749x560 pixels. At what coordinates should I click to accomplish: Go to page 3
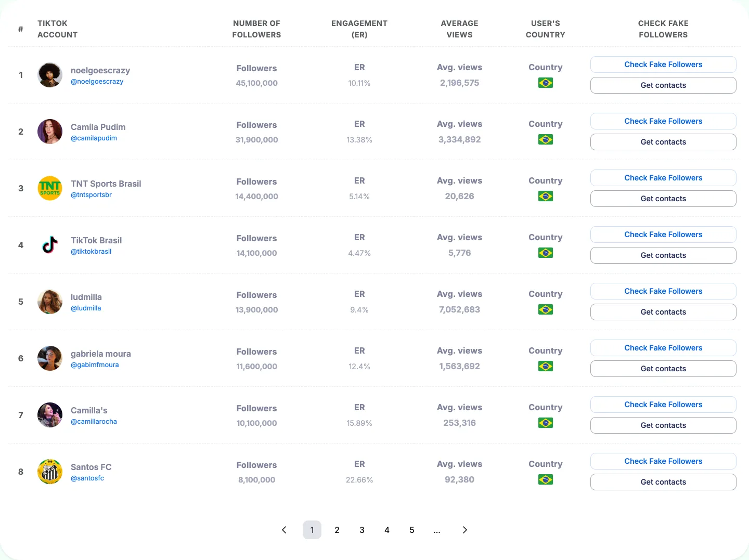(x=362, y=530)
